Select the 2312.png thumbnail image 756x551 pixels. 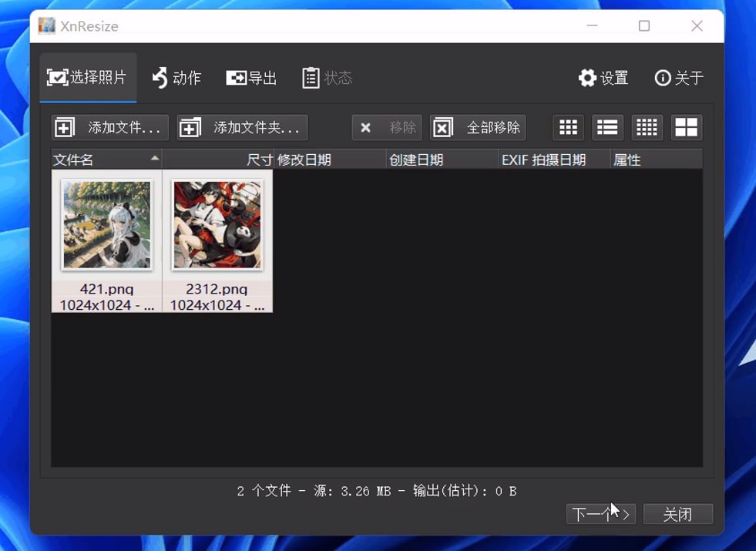pyautogui.click(x=217, y=224)
